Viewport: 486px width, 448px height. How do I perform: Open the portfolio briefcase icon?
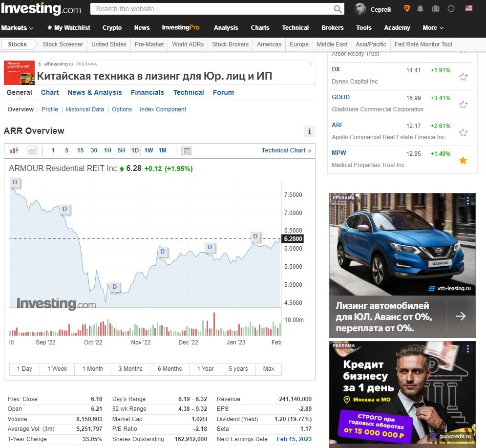point(435,8)
